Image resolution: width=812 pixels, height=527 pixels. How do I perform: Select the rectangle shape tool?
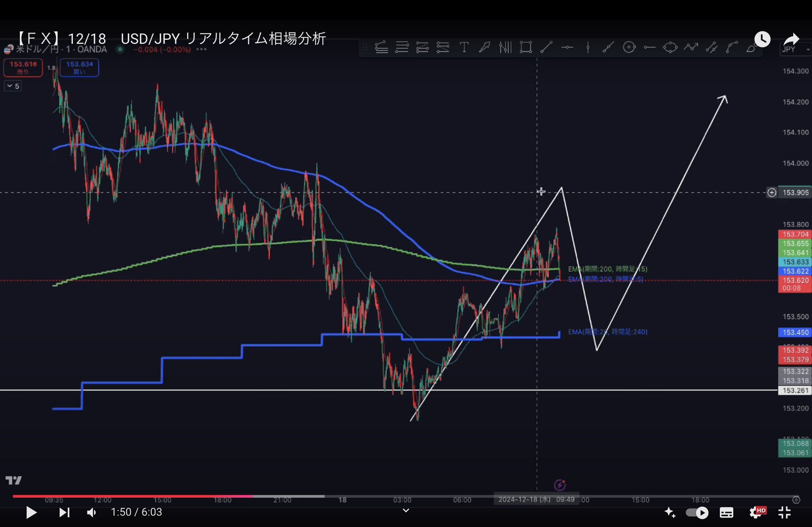526,48
